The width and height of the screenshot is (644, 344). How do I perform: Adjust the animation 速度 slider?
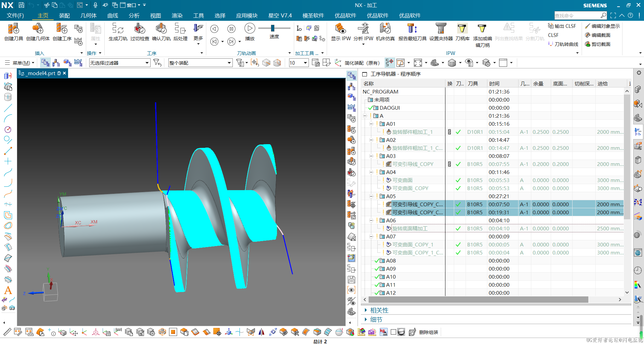coord(273,28)
